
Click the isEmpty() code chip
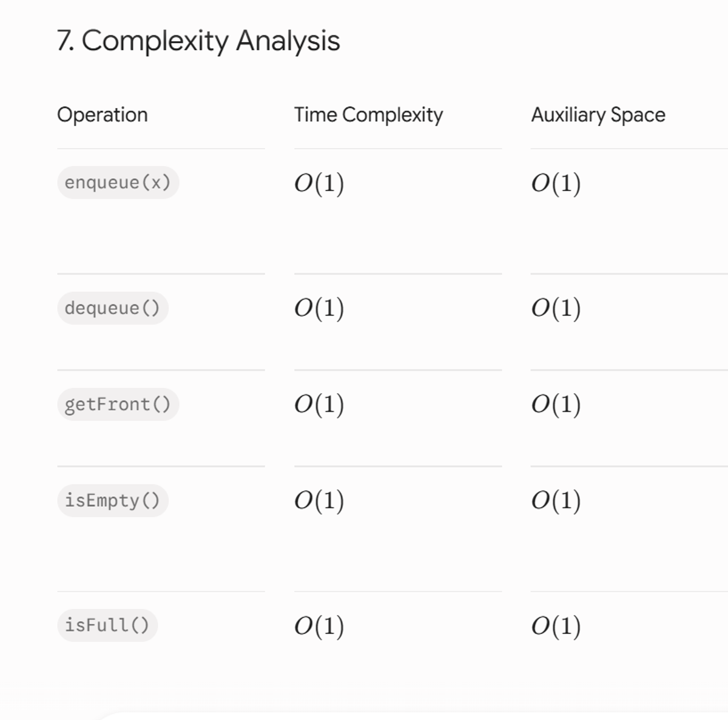(x=112, y=500)
